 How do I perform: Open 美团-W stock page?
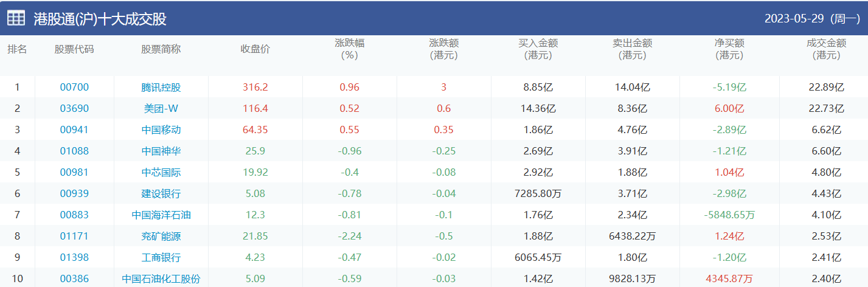tap(161, 109)
